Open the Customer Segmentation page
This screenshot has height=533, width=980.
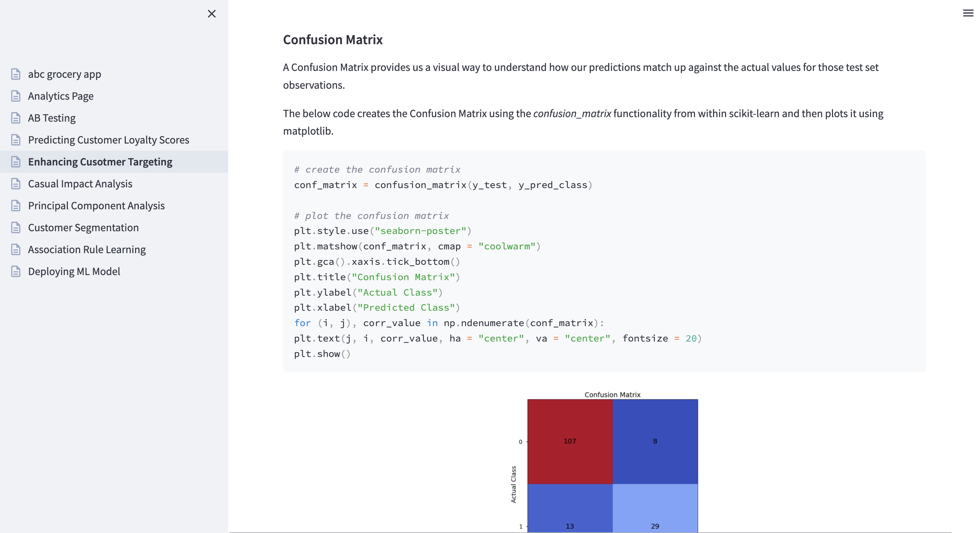83,227
